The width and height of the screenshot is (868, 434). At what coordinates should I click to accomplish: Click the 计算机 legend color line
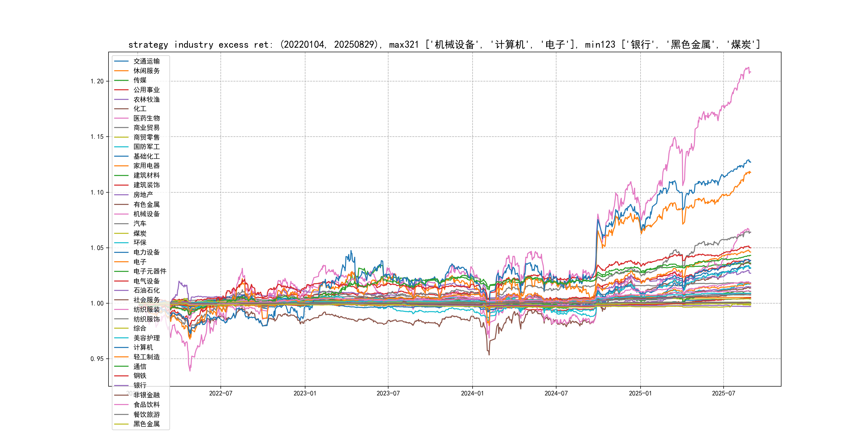[x=121, y=347]
